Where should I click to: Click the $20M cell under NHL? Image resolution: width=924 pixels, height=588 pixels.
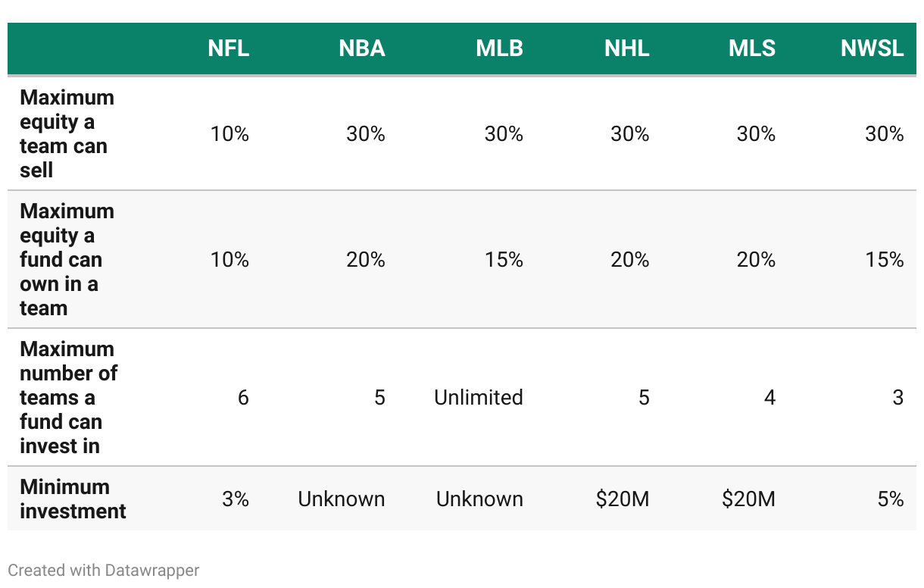[623, 499]
